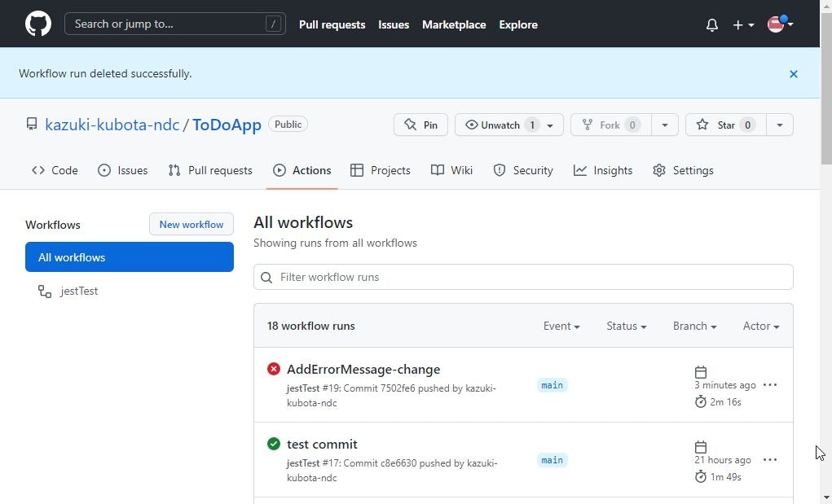Image resolution: width=832 pixels, height=504 pixels.
Task: Click the slash shortcut key hint
Action: (x=273, y=24)
